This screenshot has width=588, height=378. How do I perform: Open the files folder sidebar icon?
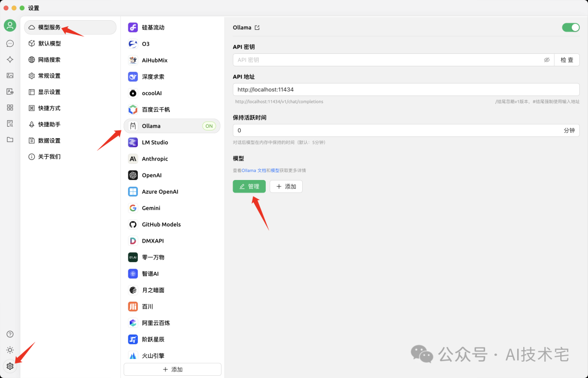coord(10,140)
